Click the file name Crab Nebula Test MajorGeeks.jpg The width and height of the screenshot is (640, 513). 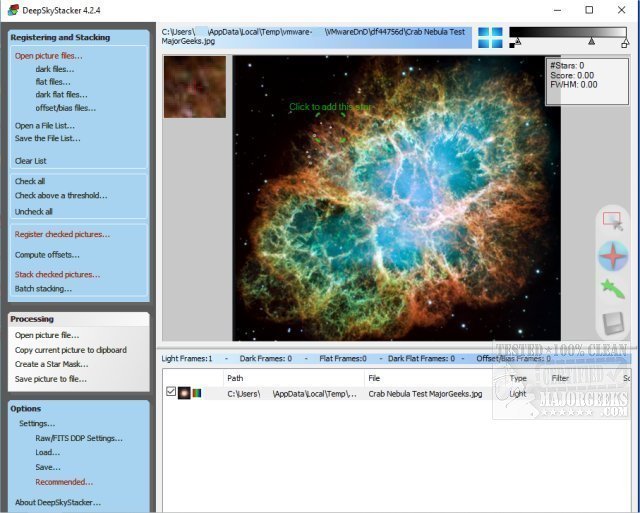[425, 394]
